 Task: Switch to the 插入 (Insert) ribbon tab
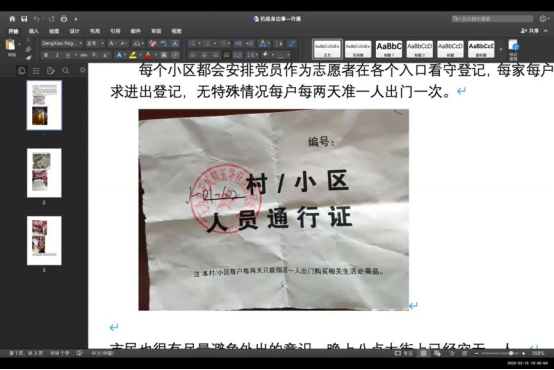click(34, 31)
